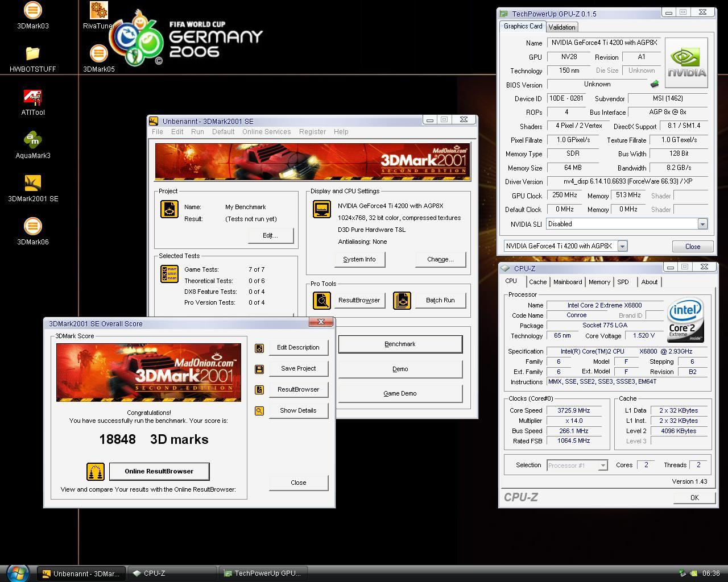
Task: Click the Project icon in 3DMark2001 window
Action: tap(169, 209)
